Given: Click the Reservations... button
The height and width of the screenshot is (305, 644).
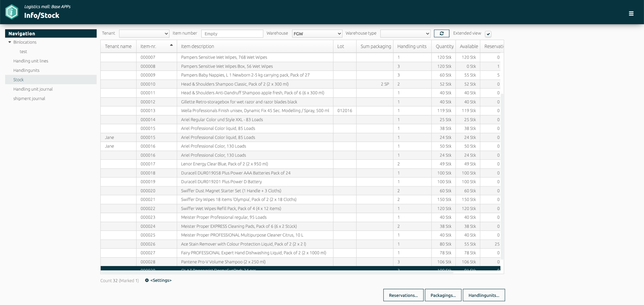Looking at the screenshot, I should (403, 295).
